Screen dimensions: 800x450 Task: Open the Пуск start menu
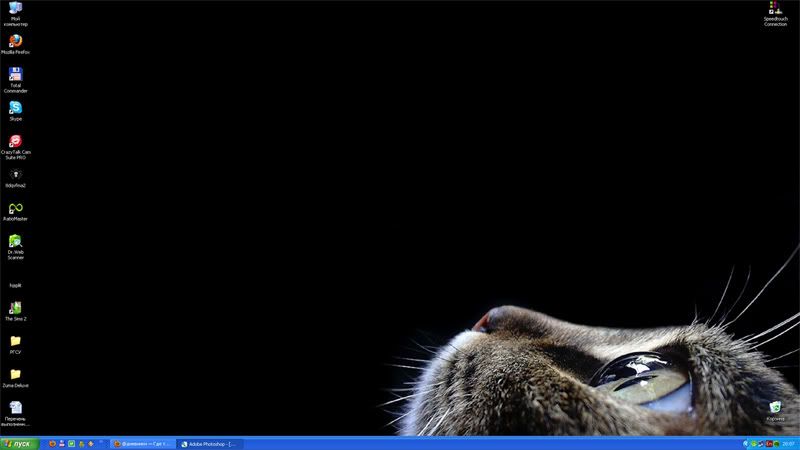point(19,444)
